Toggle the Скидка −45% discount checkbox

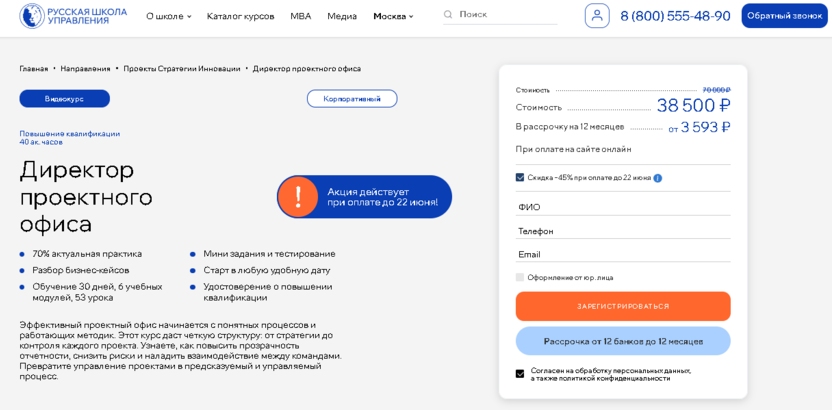coord(520,178)
